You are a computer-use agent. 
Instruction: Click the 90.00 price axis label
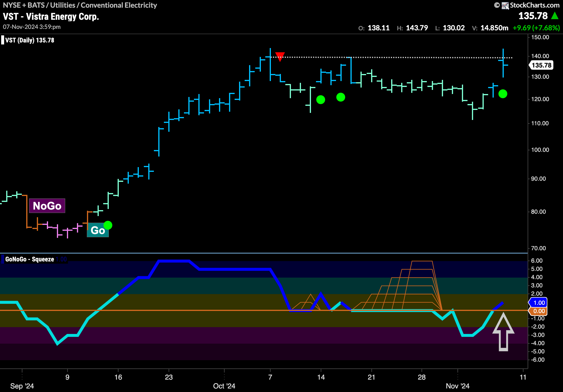pos(539,179)
